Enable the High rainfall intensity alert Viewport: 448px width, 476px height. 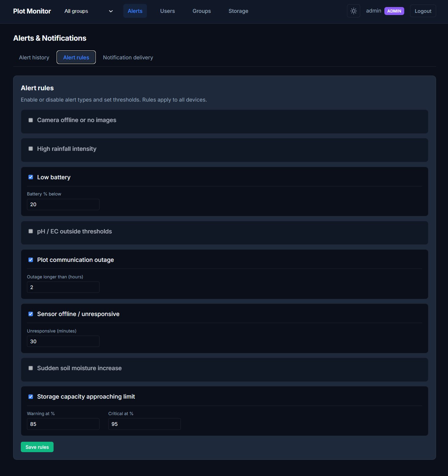click(x=31, y=149)
